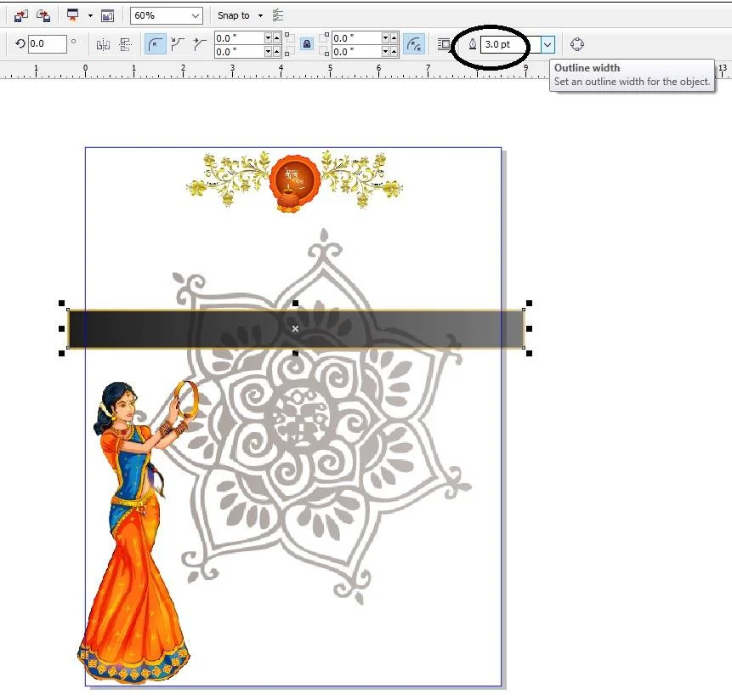Open the Snap to dropdown
Screen dimensions: 732x700
pos(260,16)
